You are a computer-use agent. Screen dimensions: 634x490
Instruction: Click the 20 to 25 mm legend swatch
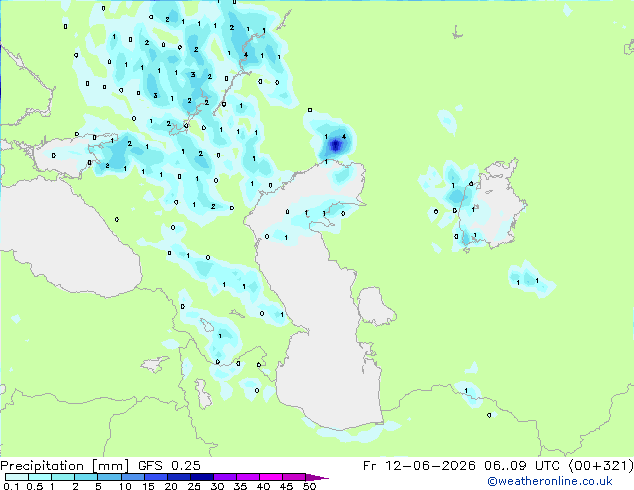pyautogui.click(x=179, y=477)
